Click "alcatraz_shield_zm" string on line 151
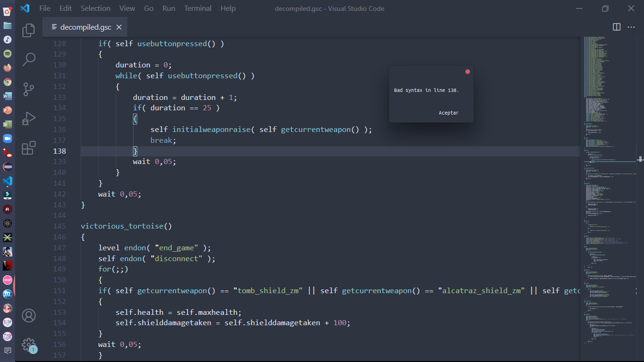 pos(481,291)
